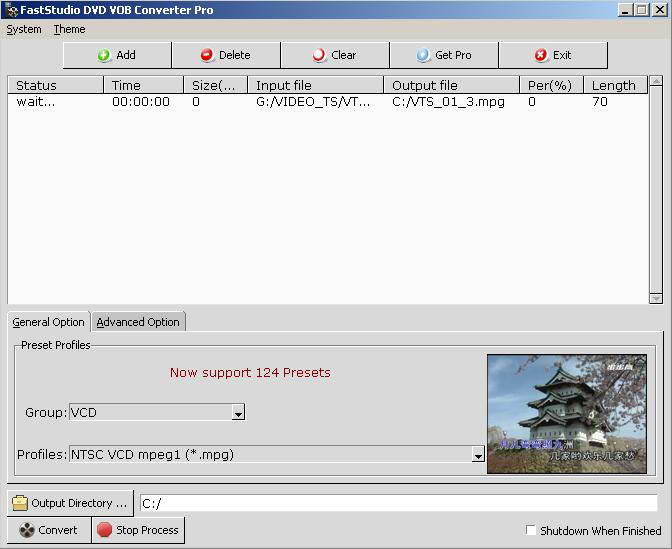
Task: Switch to the General Option tab
Action: (x=48, y=322)
